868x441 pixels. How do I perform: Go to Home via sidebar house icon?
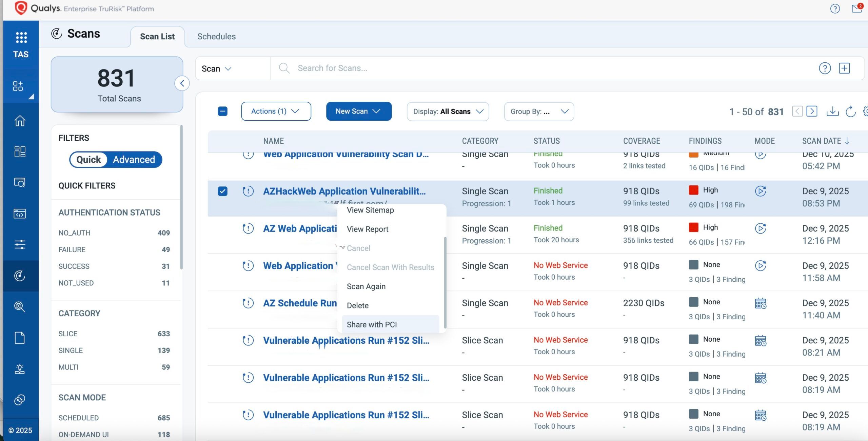[x=20, y=121]
